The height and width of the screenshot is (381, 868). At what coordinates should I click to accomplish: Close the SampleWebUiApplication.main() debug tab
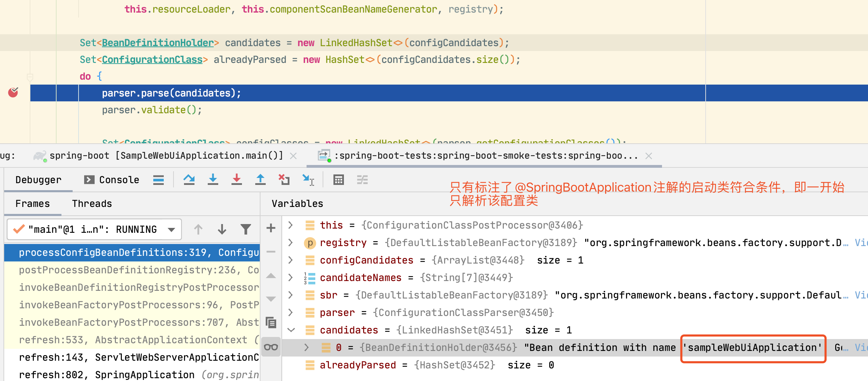[293, 156]
